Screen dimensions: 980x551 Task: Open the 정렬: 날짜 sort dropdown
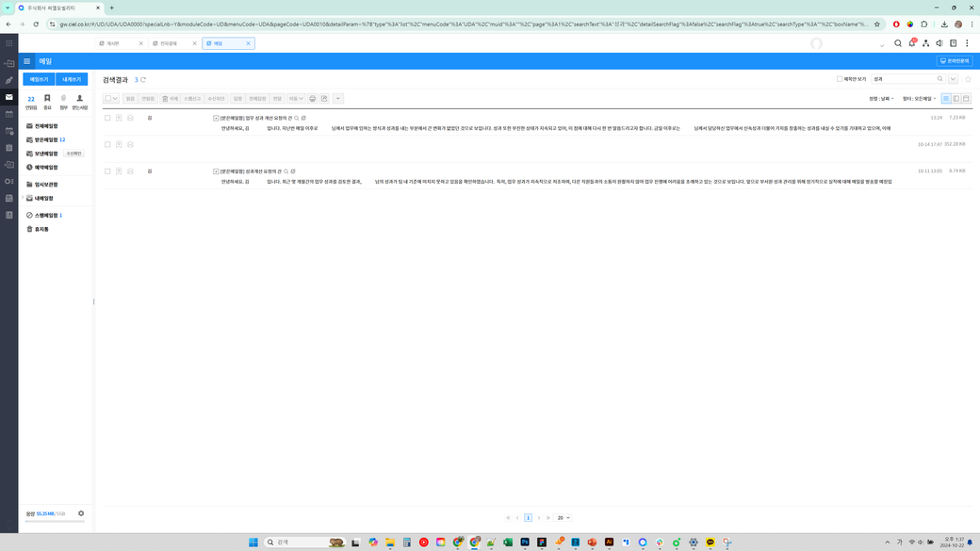click(x=881, y=99)
